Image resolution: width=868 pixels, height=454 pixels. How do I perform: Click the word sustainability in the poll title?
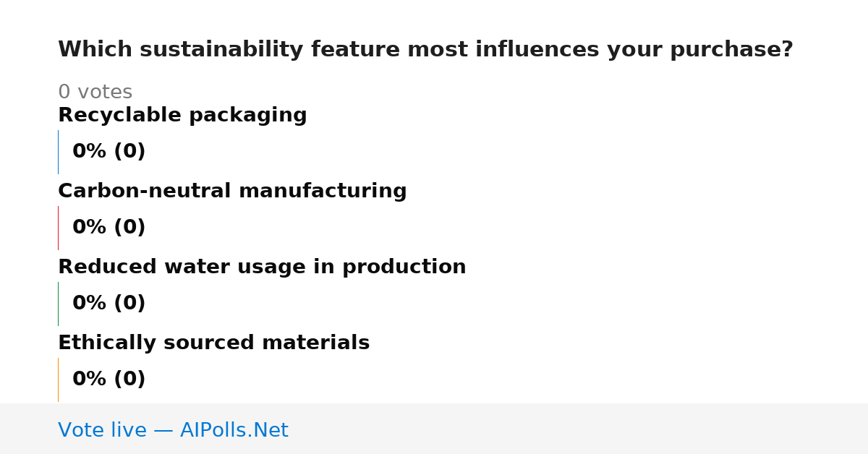point(223,50)
